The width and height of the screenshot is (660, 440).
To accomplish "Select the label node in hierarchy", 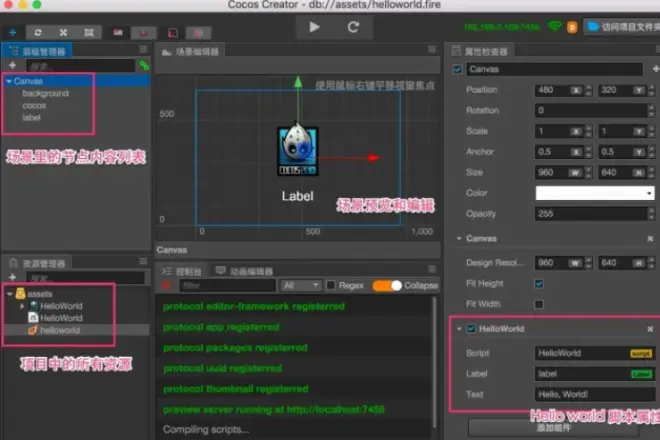I will click(32, 118).
